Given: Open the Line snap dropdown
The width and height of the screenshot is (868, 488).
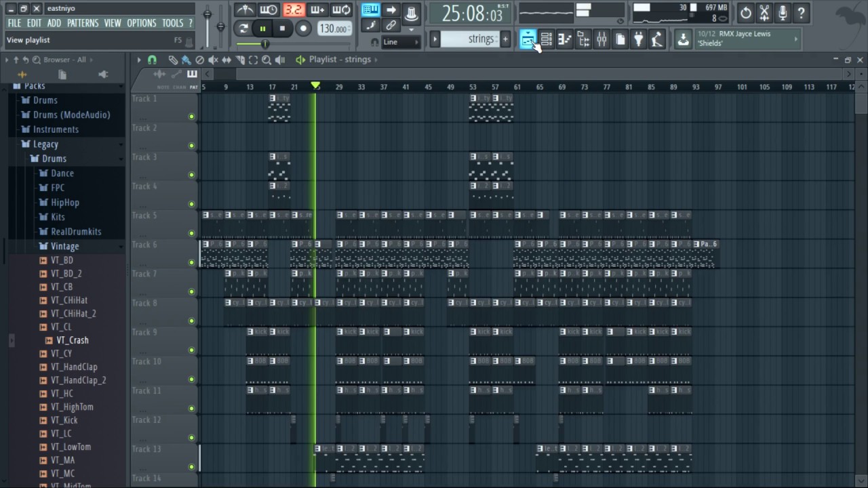Looking at the screenshot, I should pyautogui.click(x=401, y=42).
